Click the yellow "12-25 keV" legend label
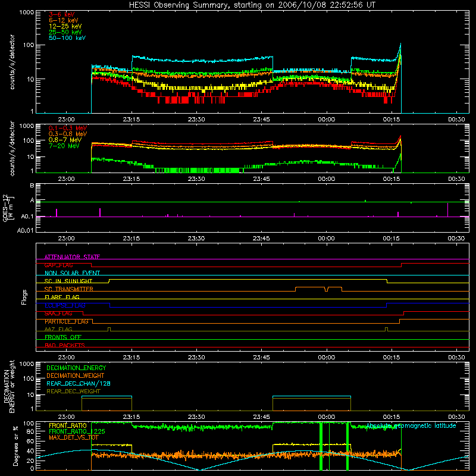The height and width of the screenshot is (476, 476). click(65, 26)
